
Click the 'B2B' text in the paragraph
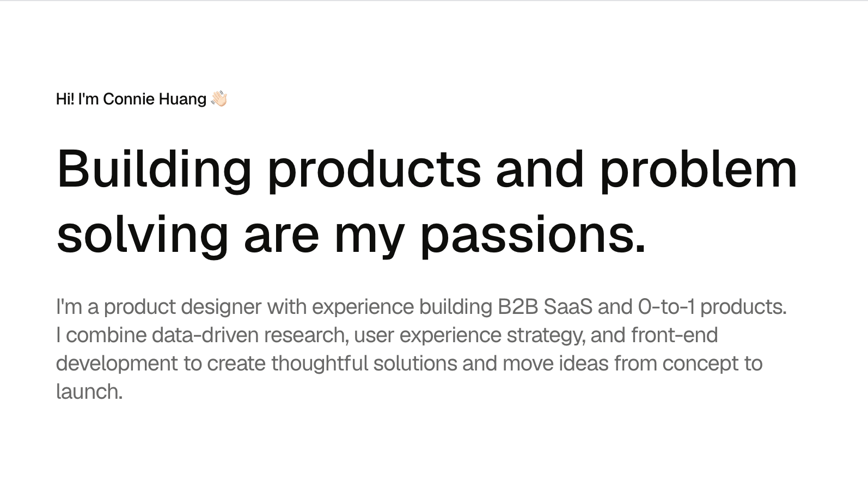(517, 307)
